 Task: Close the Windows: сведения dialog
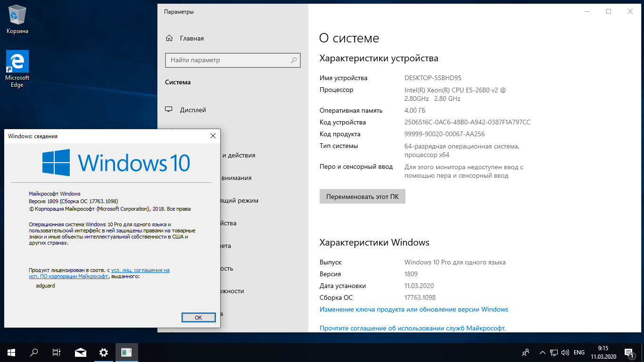click(213, 136)
